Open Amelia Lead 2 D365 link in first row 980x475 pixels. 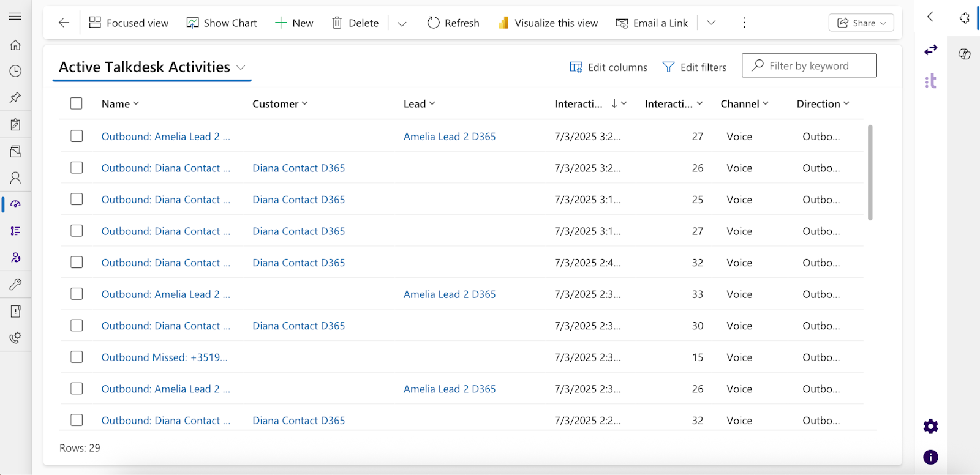[450, 137]
